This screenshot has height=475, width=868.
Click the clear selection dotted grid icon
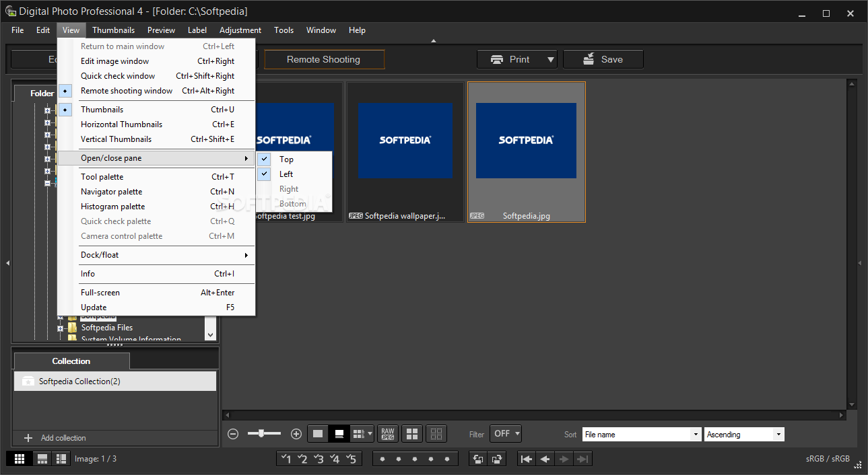(436, 434)
